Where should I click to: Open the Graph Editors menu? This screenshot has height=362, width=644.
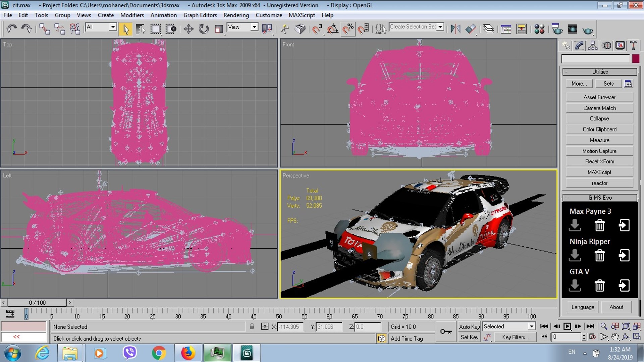coord(200,15)
